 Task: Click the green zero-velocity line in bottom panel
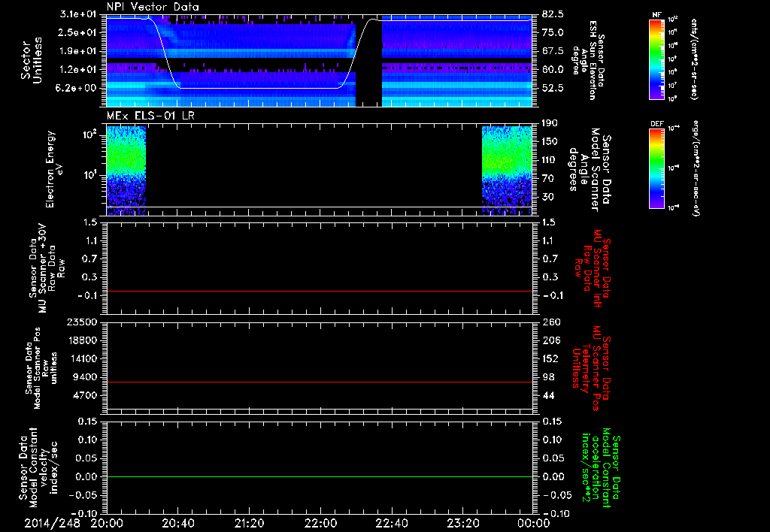coord(320,476)
